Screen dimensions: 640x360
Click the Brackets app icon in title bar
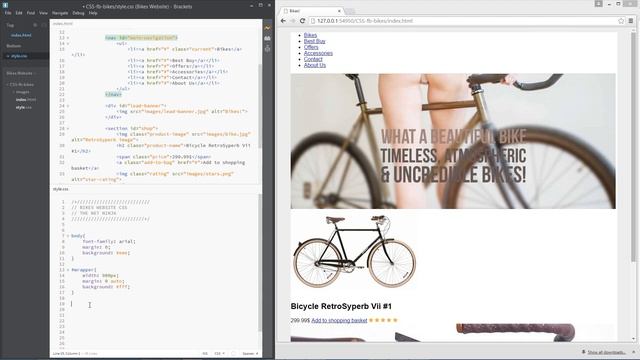(5, 5)
